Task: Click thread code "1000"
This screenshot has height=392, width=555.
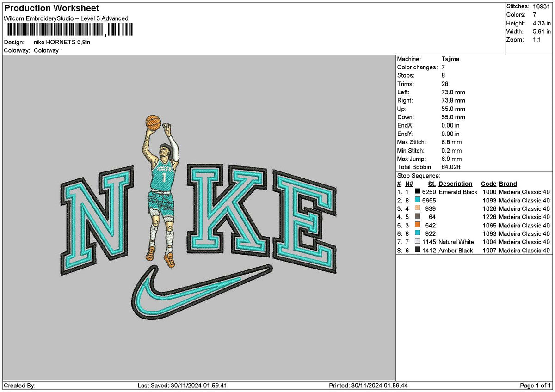Action: 489,192
